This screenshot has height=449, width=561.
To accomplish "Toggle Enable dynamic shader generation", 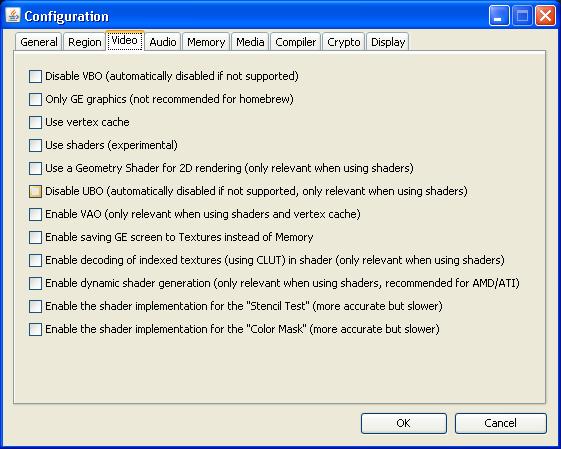I will pos(35,283).
